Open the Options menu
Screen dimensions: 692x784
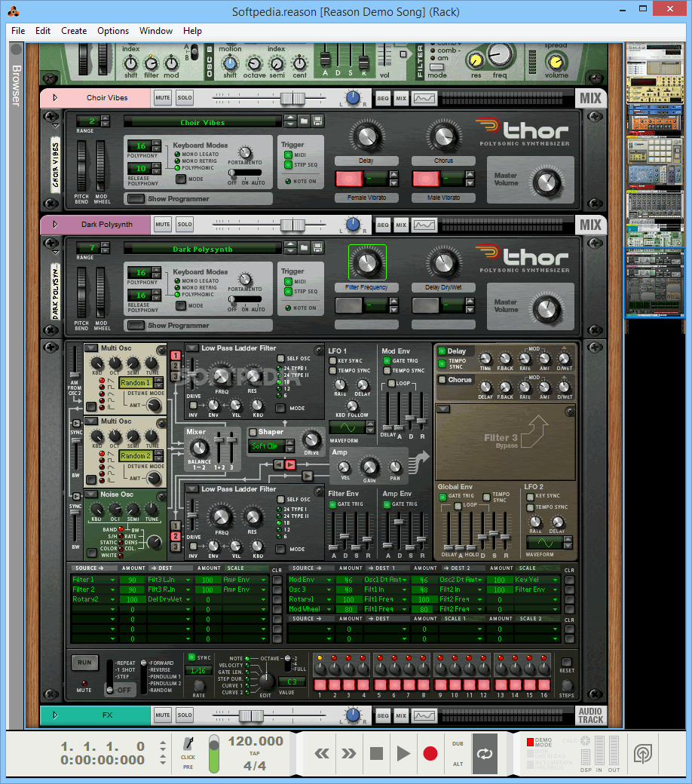tap(113, 30)
